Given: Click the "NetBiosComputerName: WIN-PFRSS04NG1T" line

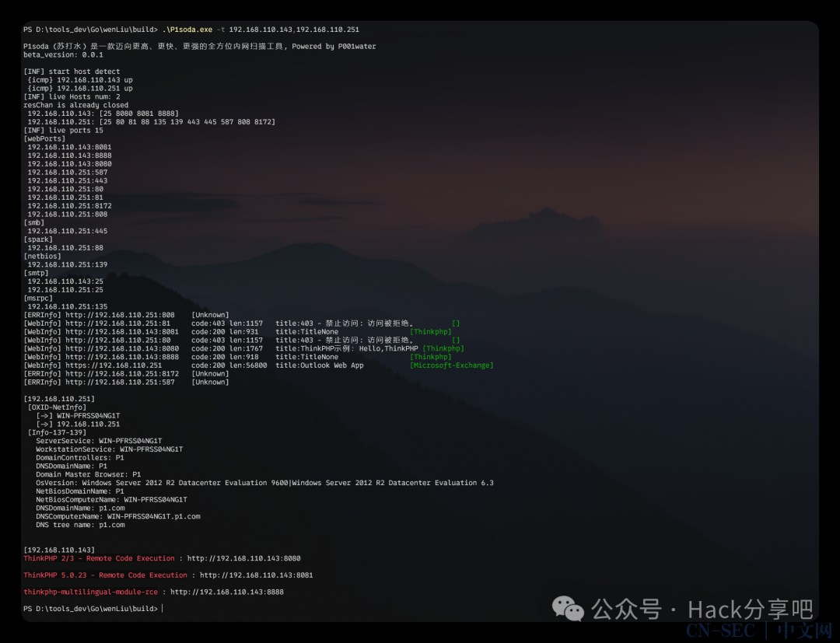Looking at the screenshot, I should 111,499.
